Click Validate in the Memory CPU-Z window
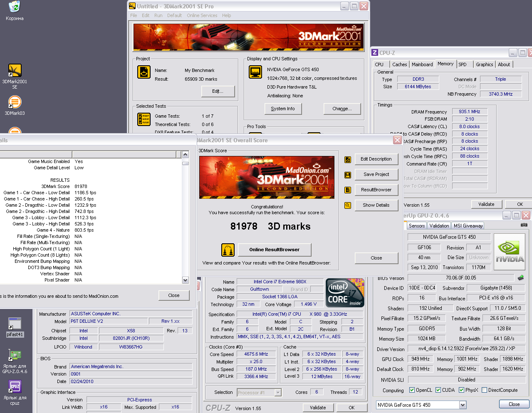The image size is (532, 413). 486,204
